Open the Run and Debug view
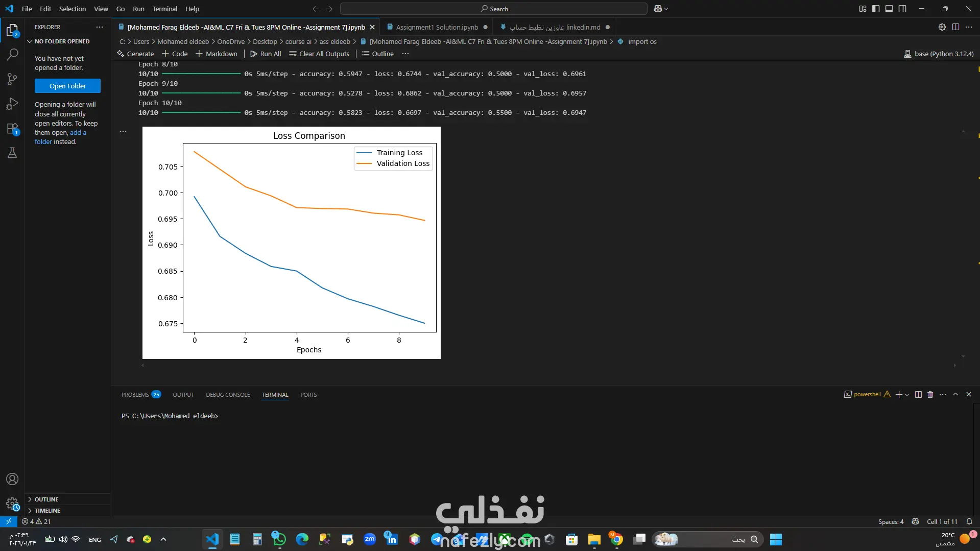 [x=12, y=104]
